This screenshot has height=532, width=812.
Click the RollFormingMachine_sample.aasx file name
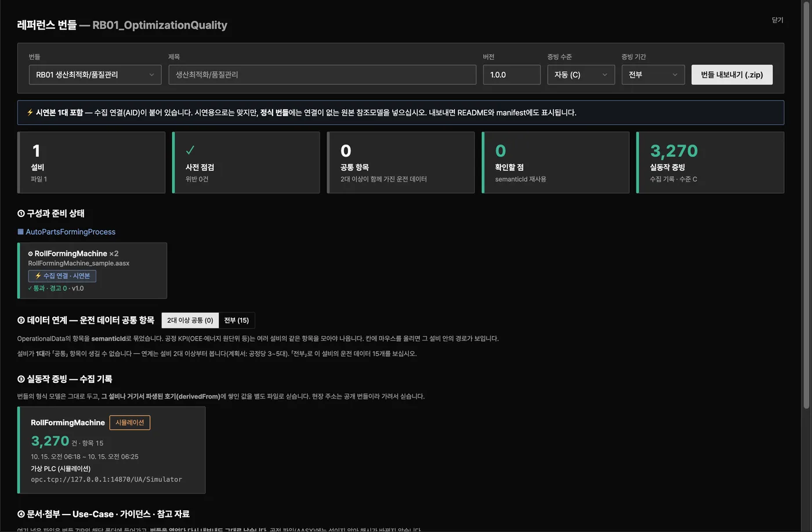[x=79, y=263]
